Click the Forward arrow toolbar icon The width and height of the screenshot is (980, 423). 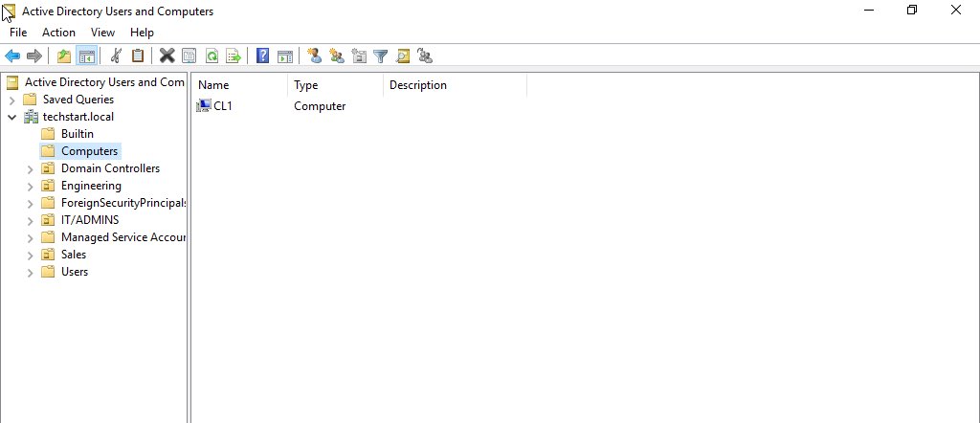tap(33, 56)
